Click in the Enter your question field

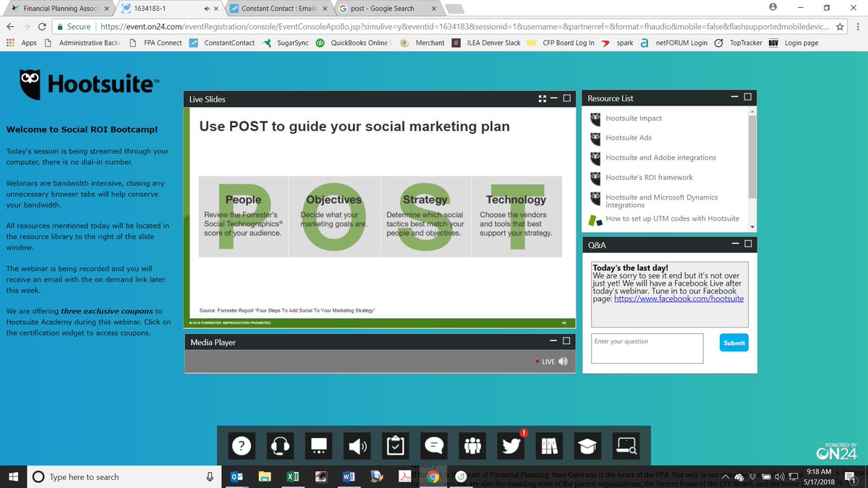click(647, 348)
